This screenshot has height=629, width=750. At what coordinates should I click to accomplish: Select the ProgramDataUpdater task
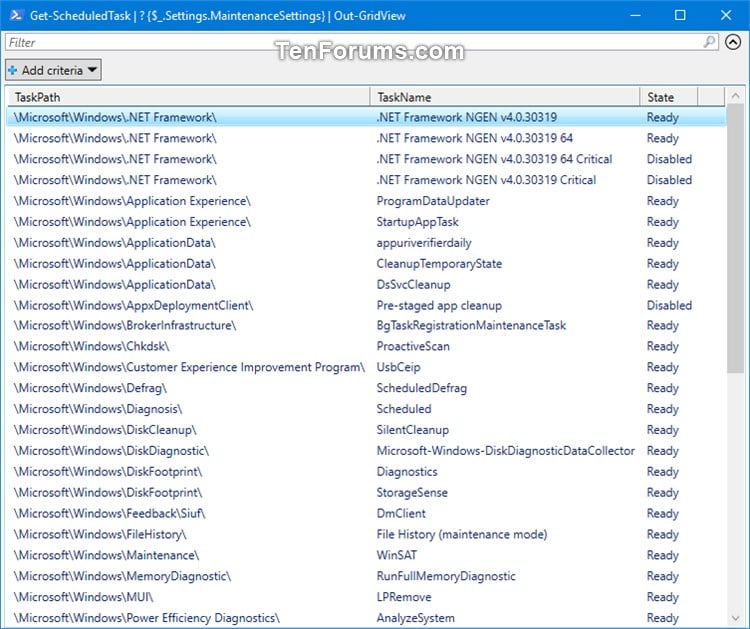366,201
